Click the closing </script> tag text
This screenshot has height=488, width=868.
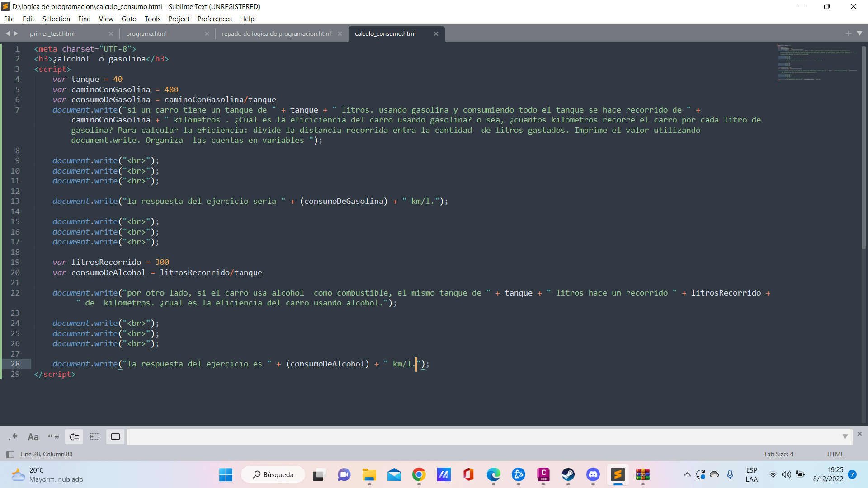tap(55, 374)
